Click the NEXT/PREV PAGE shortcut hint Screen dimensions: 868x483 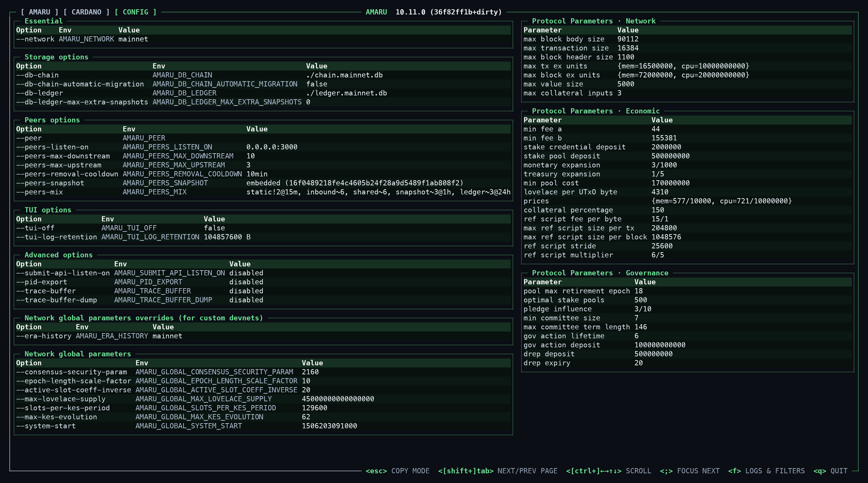tap(498, 471)
